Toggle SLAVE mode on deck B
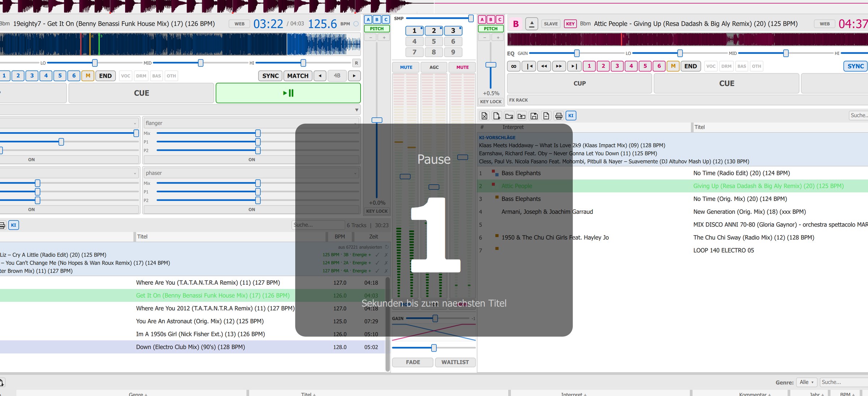 tap(551, 24)
